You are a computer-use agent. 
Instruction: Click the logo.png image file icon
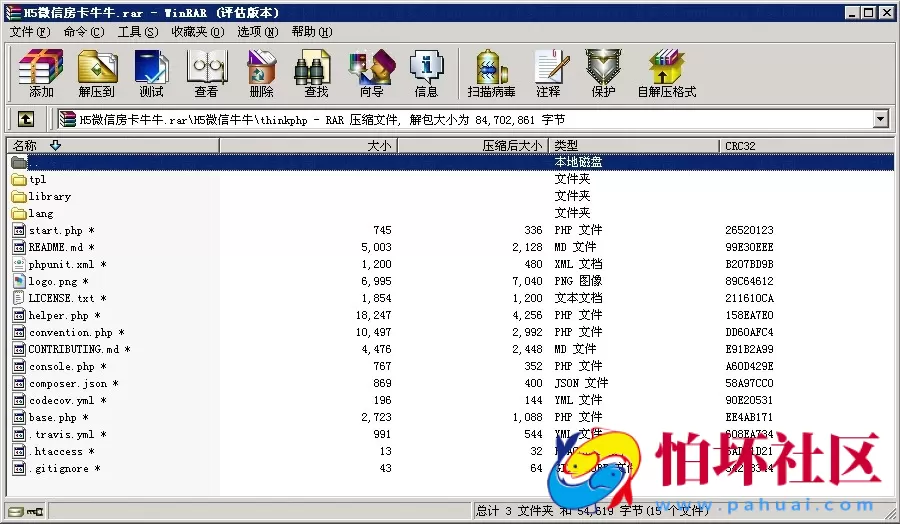(x=19, y=281)
